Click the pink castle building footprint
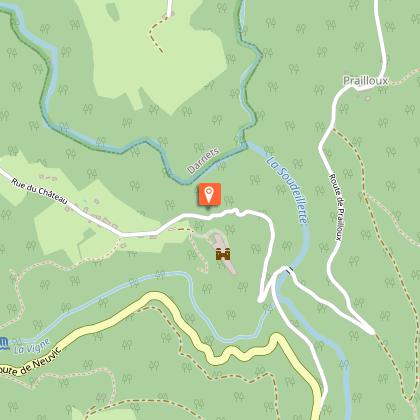420x420 pixels. tap(225, 253)
